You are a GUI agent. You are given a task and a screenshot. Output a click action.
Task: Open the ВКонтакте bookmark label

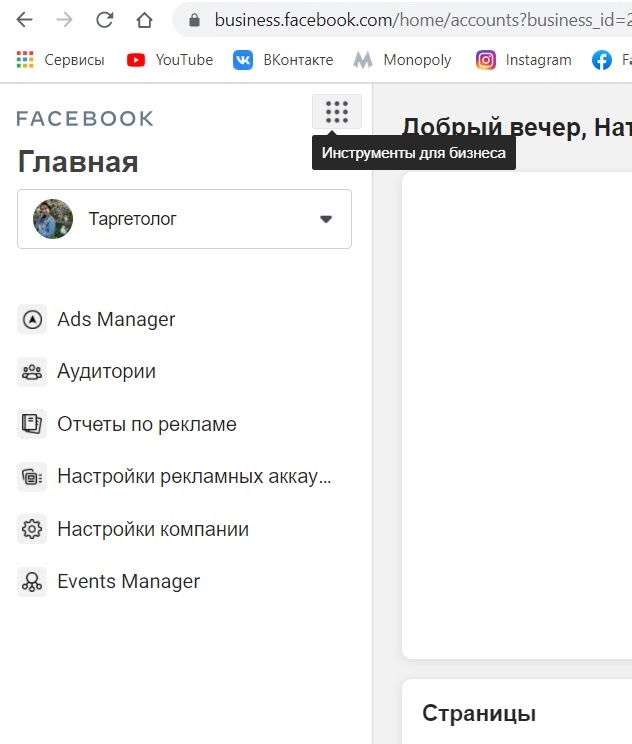298,60
